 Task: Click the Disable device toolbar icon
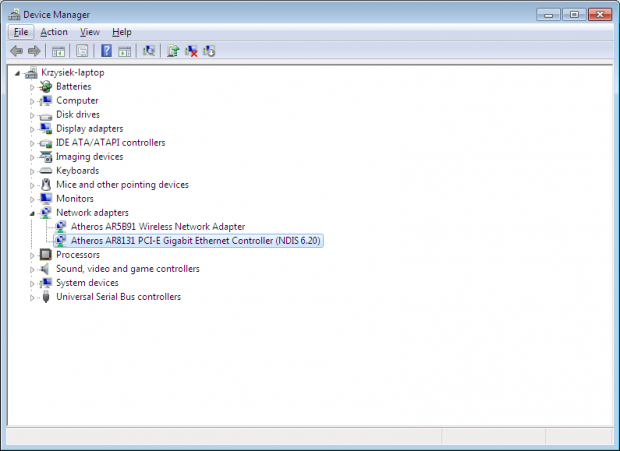(209, 51)
